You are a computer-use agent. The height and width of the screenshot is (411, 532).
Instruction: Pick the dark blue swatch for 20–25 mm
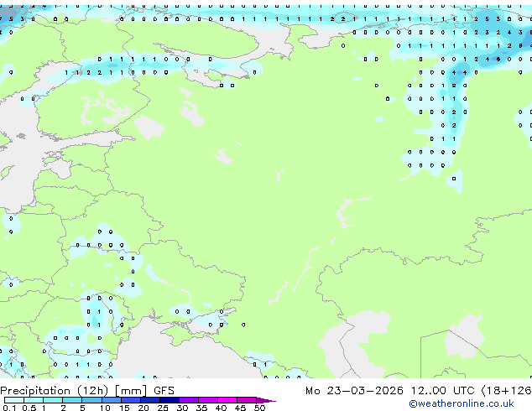[150, 400]
